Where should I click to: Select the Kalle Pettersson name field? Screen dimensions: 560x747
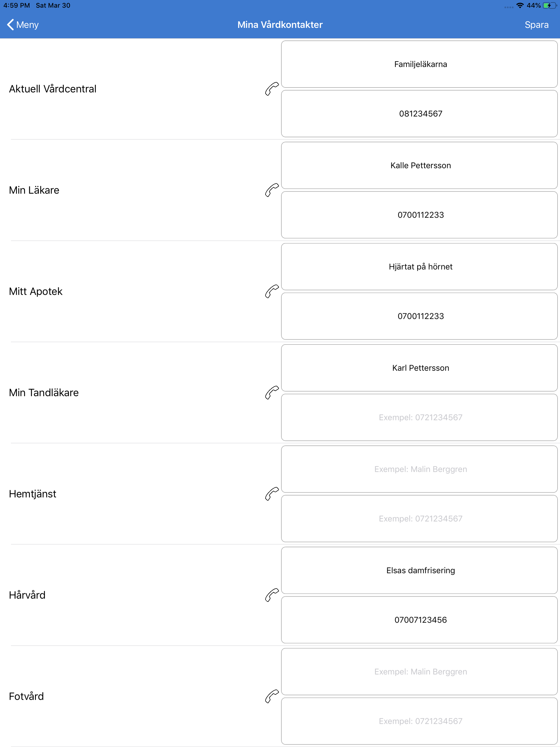point(419,165)
